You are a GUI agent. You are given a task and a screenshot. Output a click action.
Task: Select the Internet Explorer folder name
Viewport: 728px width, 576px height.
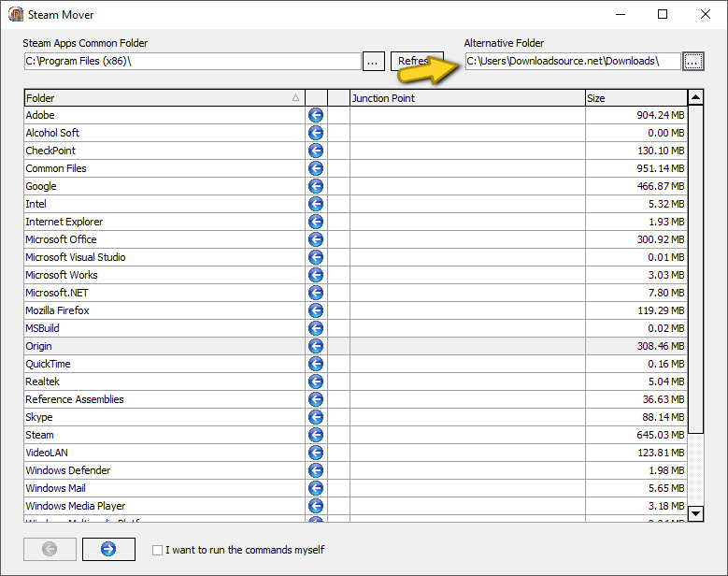pos(64,222)
